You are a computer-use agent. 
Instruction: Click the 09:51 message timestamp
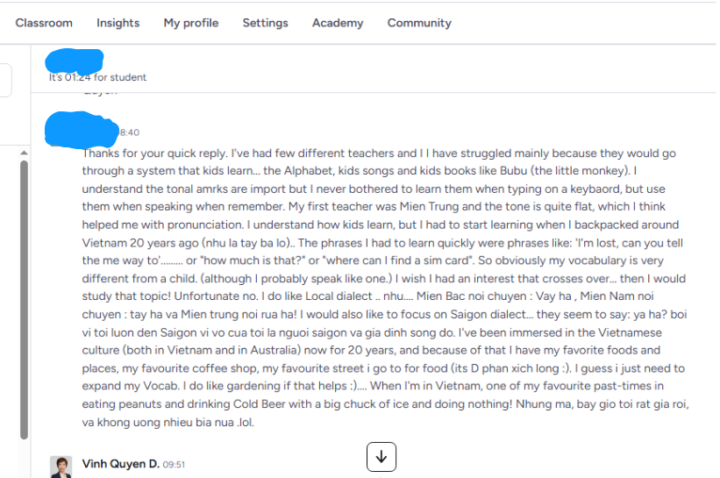[x=174, y=465]
